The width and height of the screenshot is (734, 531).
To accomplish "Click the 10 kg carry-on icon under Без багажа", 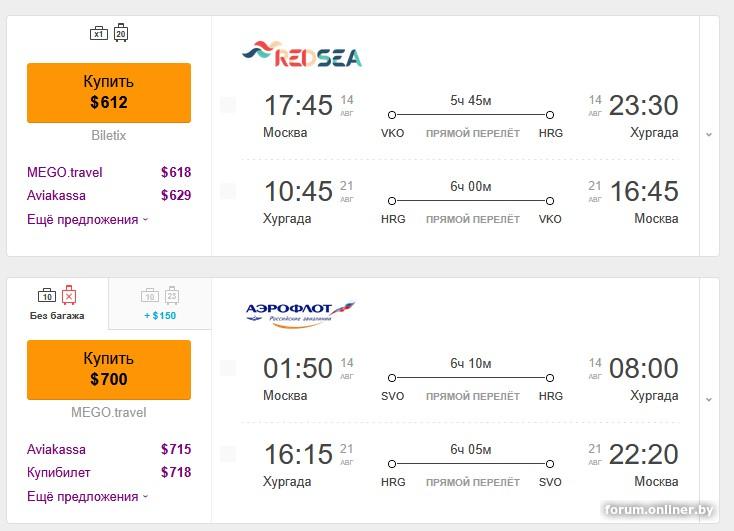I will pos(46,295).
